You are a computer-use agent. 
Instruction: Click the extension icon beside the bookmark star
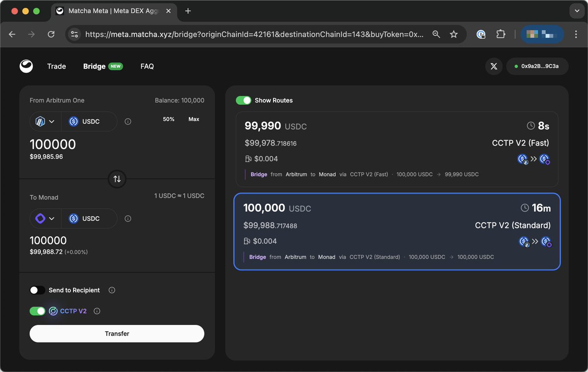pyautogui.click(x=481, y=34)
